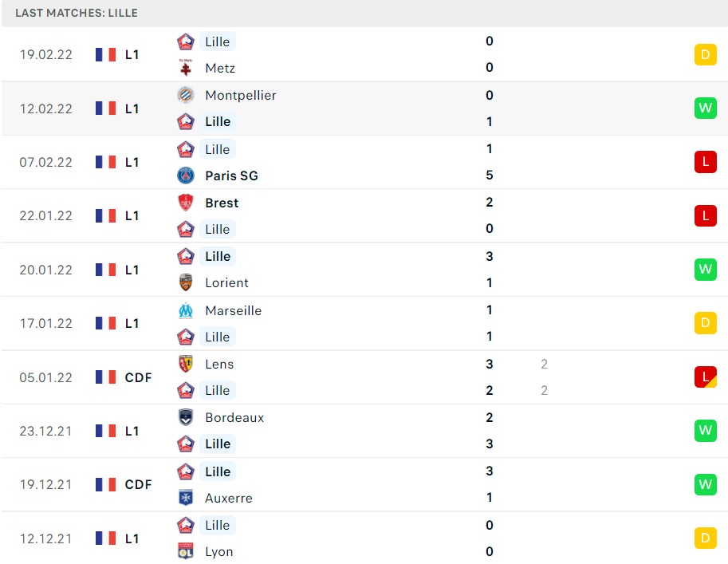This screenshot has width=728, height=564.
Task: Click the Lyon club crest icon
Action: tap(186, 551)
